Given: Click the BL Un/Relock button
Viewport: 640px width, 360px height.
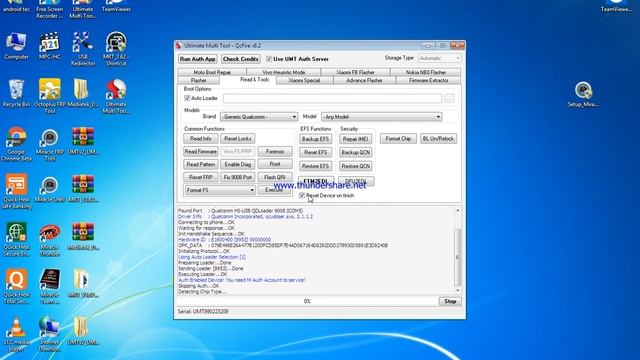Looking at the screenshot, I should [x=438, y=139].
